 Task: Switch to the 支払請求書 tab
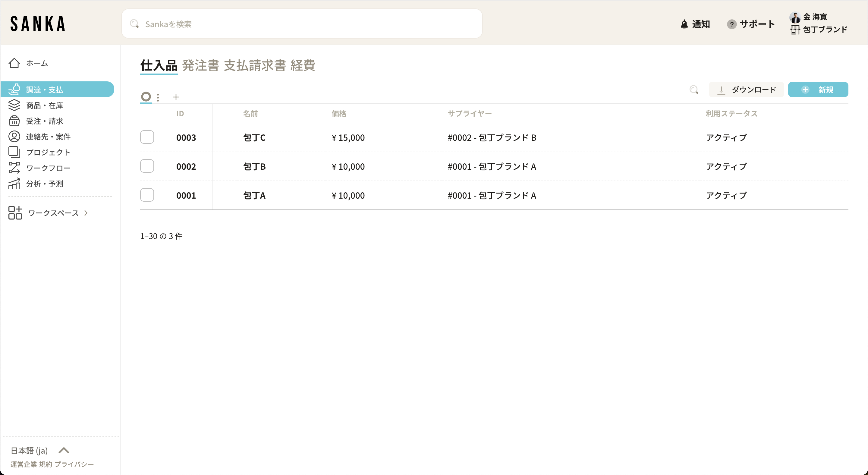point(255,65)
